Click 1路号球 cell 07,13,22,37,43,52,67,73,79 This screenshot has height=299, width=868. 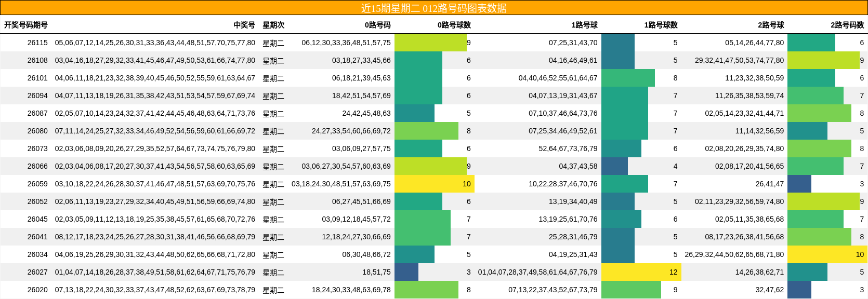click(x=553, y=290)
